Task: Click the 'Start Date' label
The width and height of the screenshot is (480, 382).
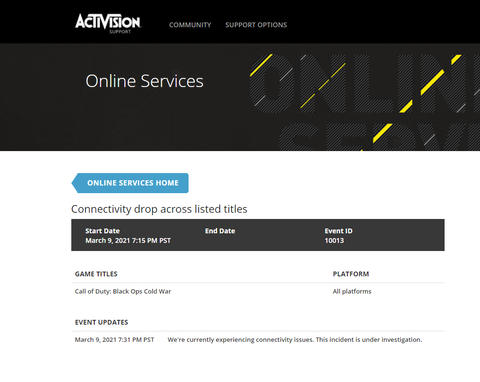Action: click(102, 231)
